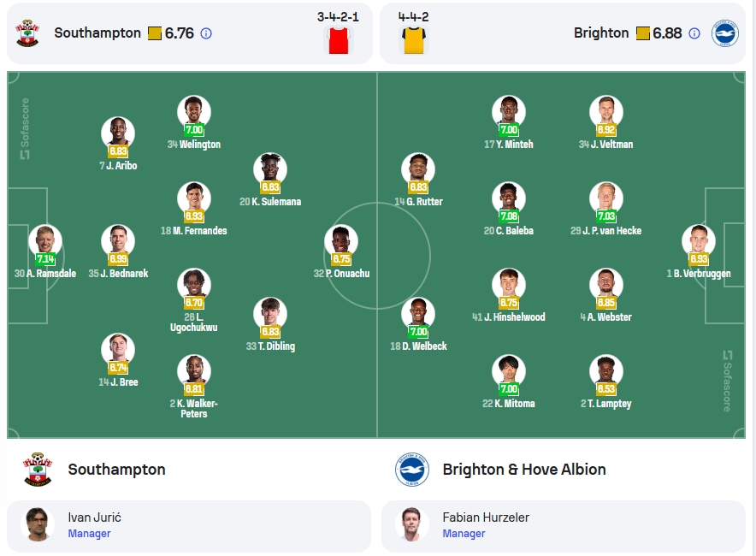This screenshot has width=756, height=556.
Task: Open the Southampton team name link
Action: point(116,470)
